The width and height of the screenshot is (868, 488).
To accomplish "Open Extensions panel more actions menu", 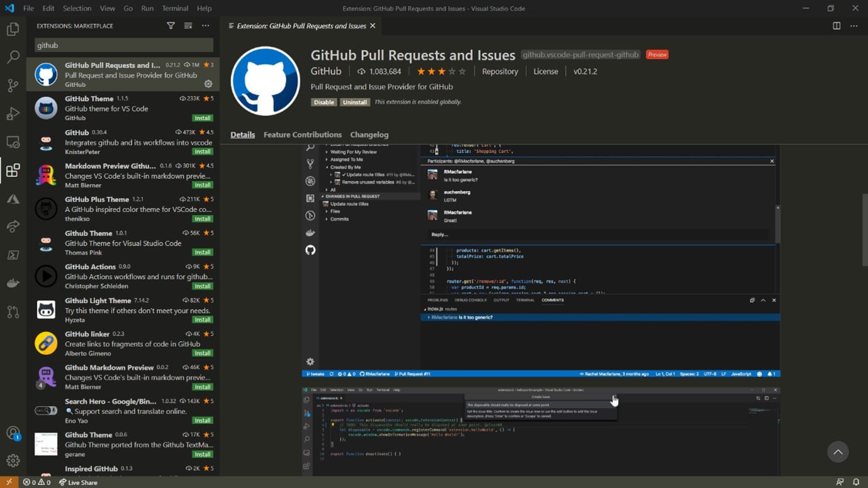I will [205, 26].
